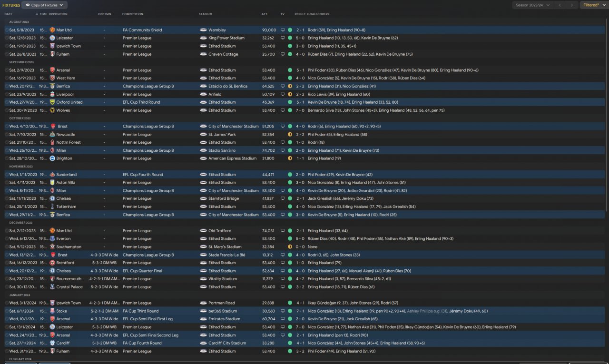
Task: Tick the row selector for Sat, 16/9/2023
Action: click(7, 78)
